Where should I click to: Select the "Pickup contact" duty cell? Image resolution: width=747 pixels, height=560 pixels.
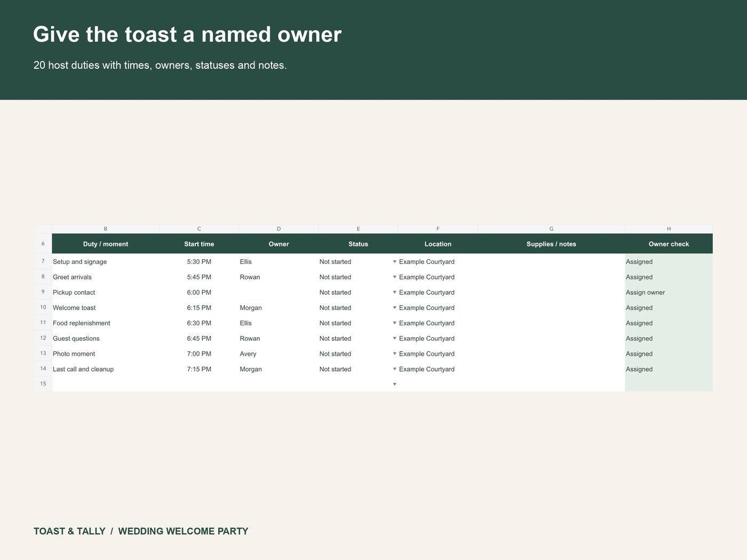click(x=106, y=292)
